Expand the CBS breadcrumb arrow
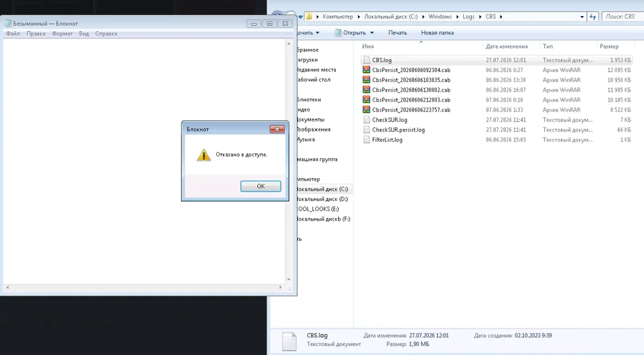The image size is (644, 355). (501, 17)
